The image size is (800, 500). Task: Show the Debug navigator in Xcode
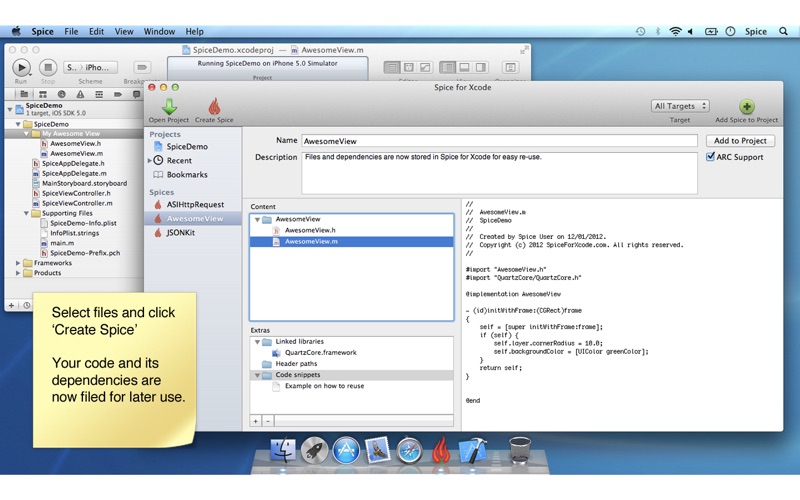99,94
